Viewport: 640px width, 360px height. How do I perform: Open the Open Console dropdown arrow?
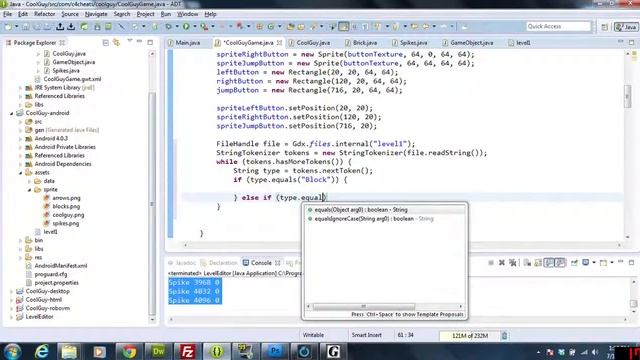pos(611,262)
